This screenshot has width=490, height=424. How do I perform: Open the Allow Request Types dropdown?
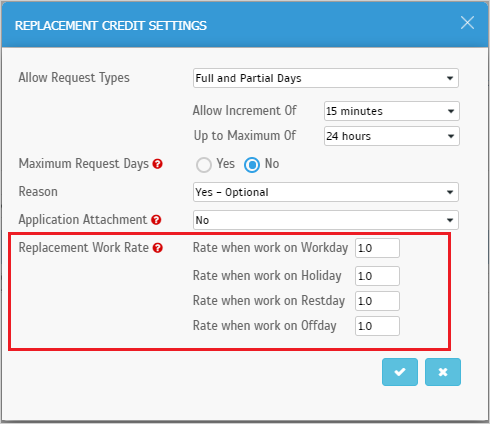[326, 78]
